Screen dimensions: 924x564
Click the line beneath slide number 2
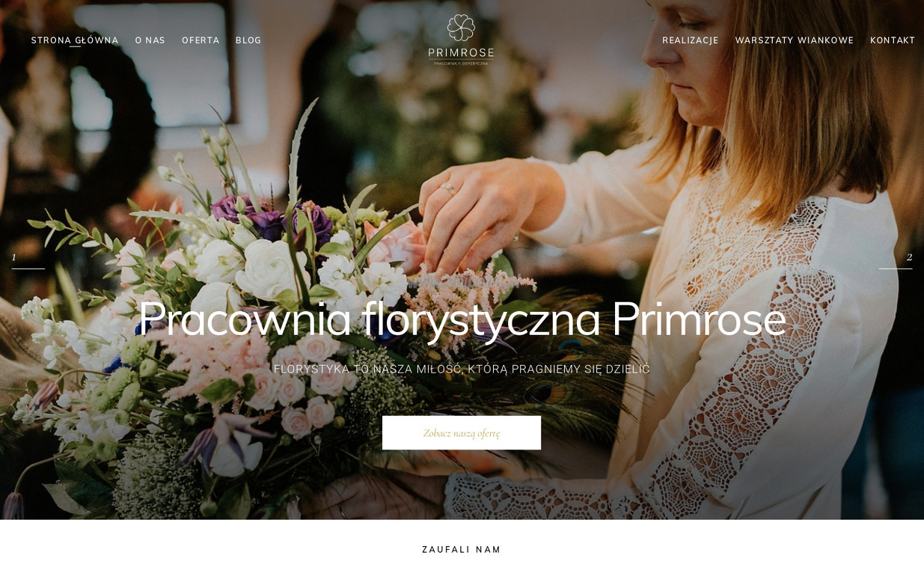click(896, 269)
